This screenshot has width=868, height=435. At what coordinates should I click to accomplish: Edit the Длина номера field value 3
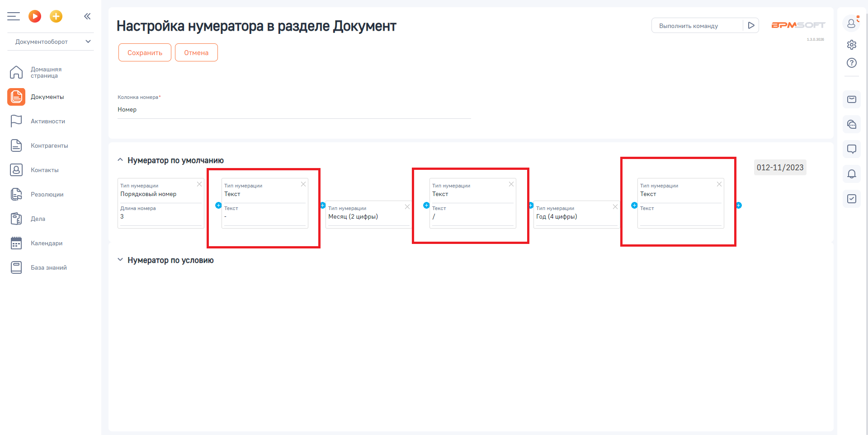tap(160, 217)
